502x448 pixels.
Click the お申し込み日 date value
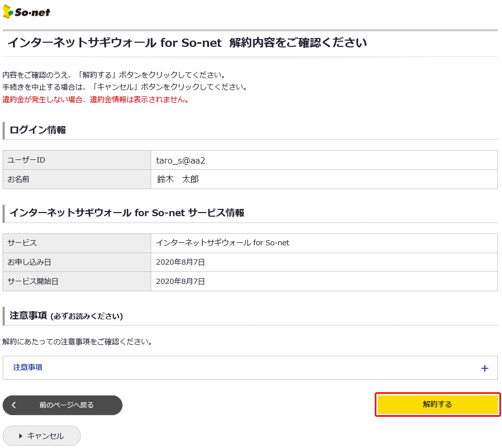(x=180, y=262)
